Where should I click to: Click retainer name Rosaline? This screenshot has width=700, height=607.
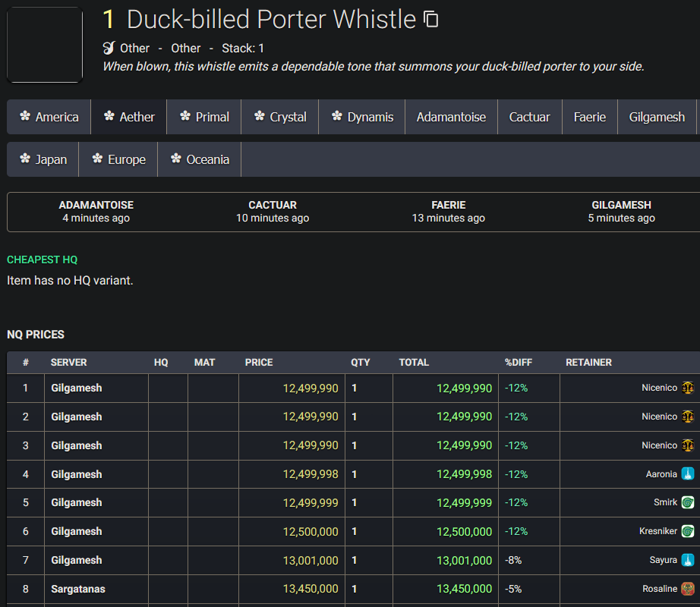[659, 589]
